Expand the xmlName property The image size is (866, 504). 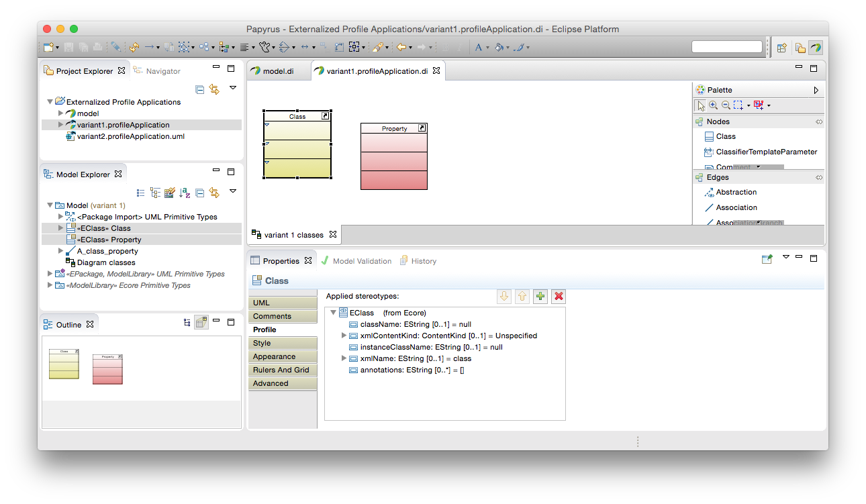pyautogui.click(x=344, y=358)
